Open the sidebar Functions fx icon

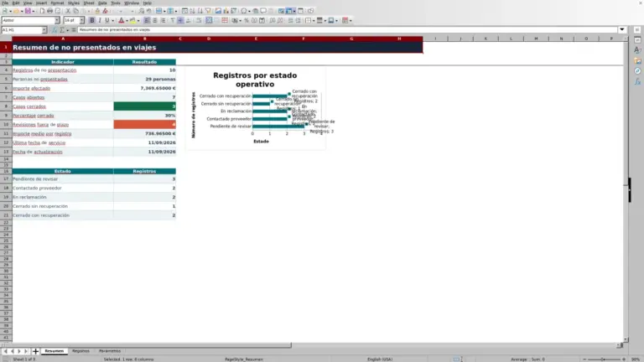(637, 81)
